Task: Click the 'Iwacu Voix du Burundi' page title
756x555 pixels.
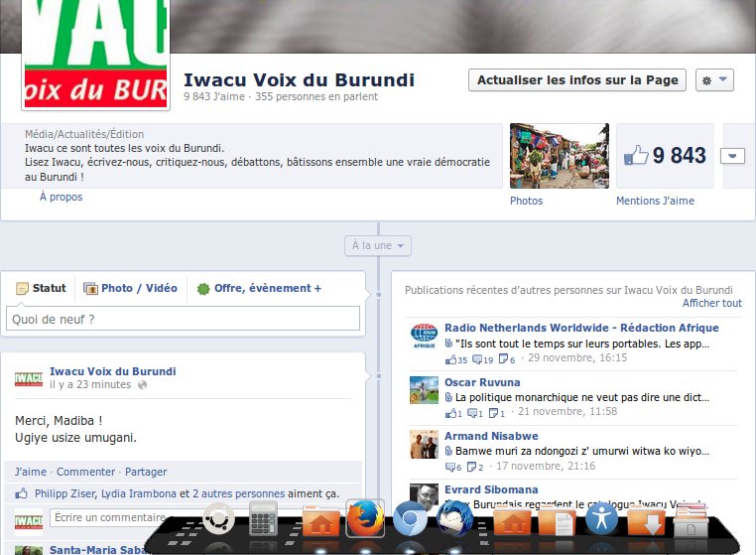Action: pos(299,80)
